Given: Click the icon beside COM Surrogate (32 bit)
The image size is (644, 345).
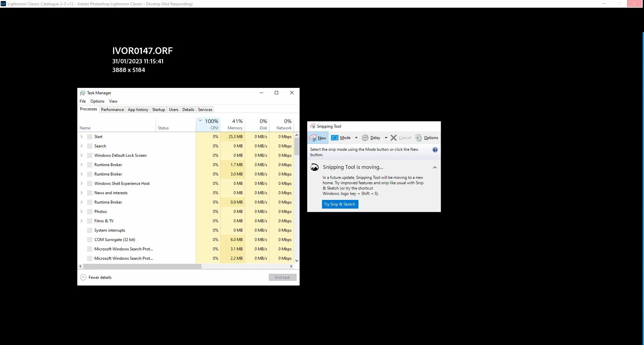Looking at the screenshot, I should [90, 240].
